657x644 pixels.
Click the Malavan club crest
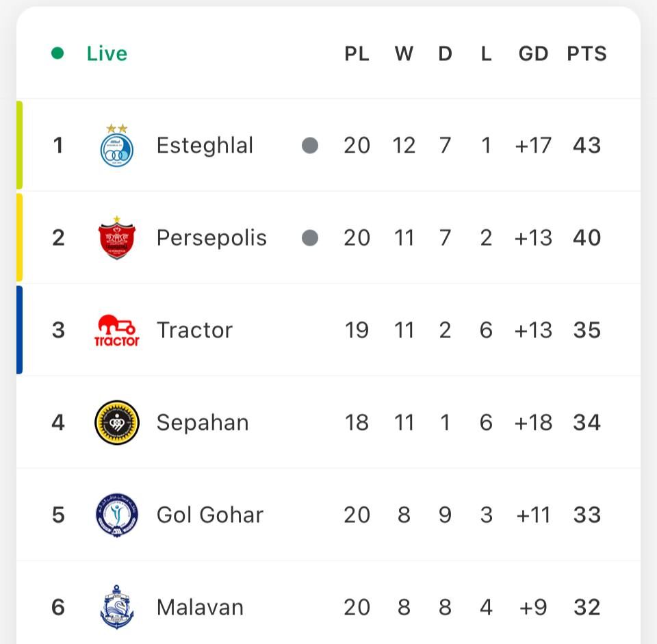tap(116, 607)
